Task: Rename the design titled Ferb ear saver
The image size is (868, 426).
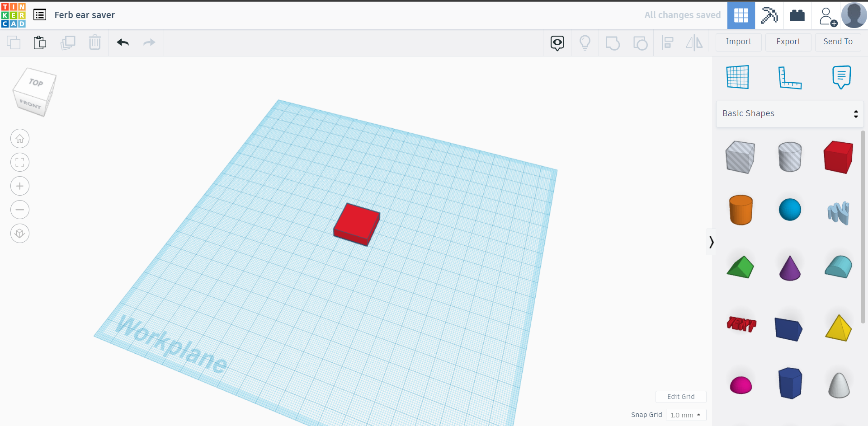Action: coord(85,15)
